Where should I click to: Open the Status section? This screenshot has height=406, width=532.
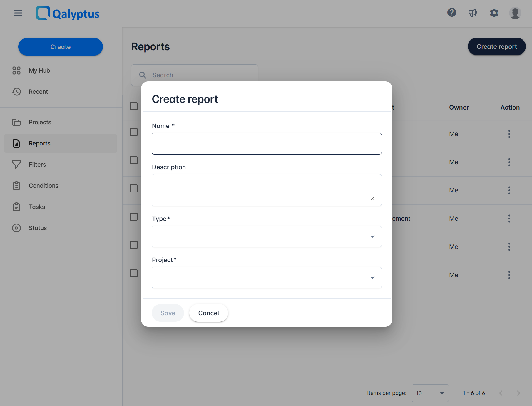[x=38, y=228]
